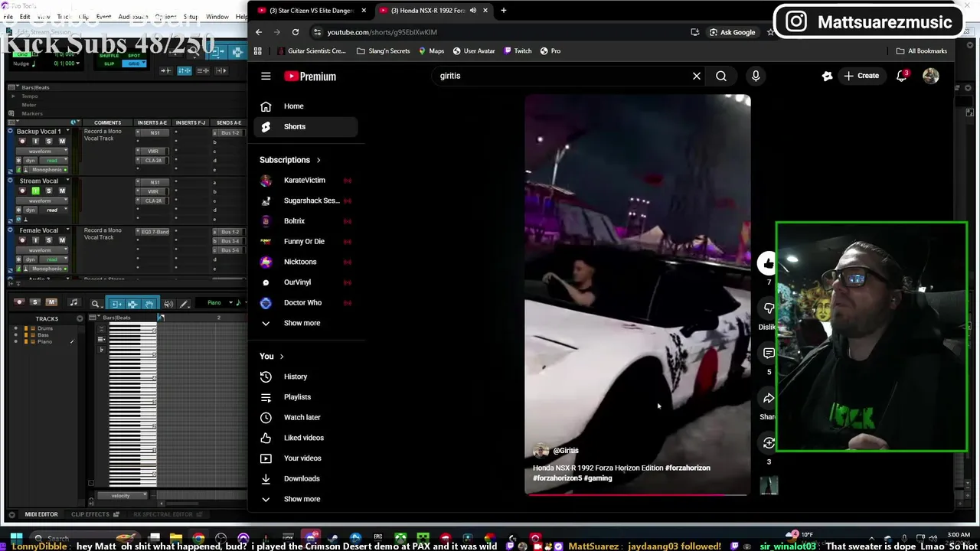Open the Giritis channel avatar on the Short
Screen dimensions: 980x551
[x=541, y=451]
